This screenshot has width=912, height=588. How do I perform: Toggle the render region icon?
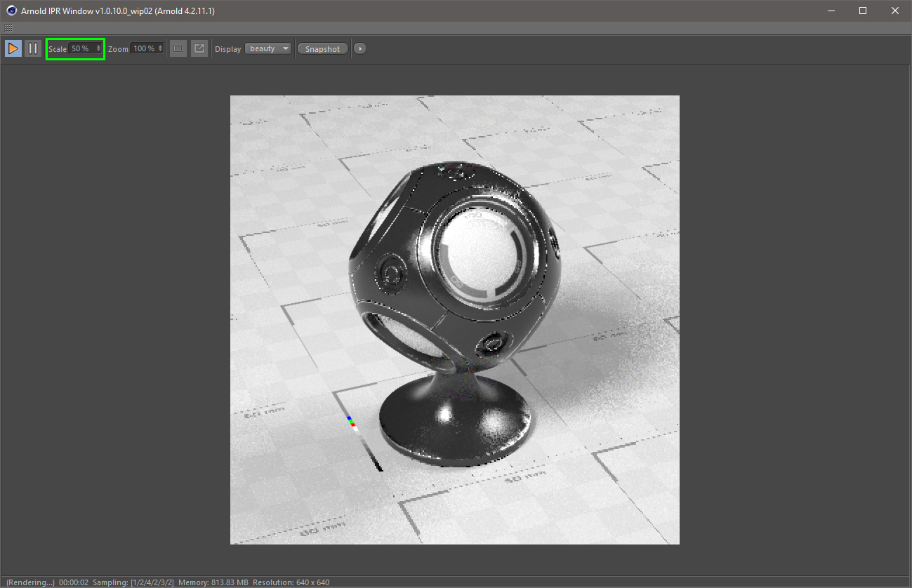pos(178,48)
